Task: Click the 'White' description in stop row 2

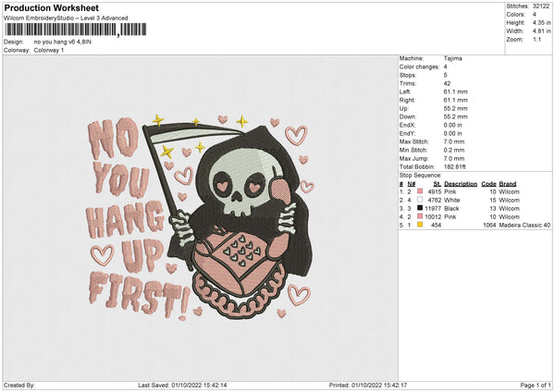Action: click(452, 201)
